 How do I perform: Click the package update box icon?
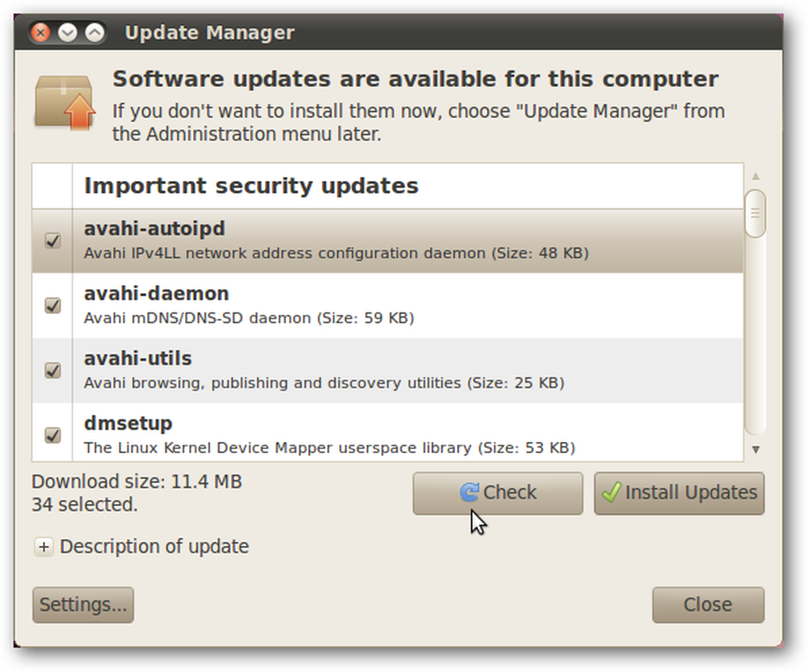coord(65,102)
